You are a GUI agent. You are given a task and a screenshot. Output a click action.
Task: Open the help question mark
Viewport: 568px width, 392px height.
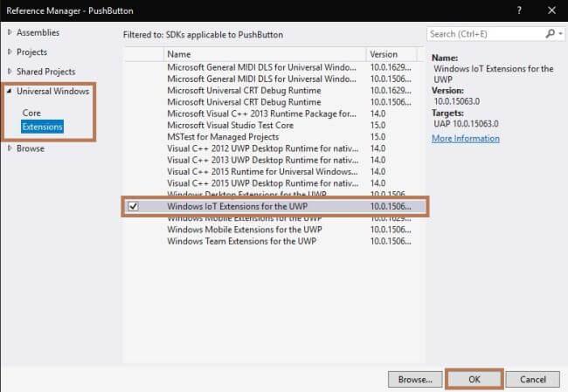pyautogui.click(x=519, y=10)
